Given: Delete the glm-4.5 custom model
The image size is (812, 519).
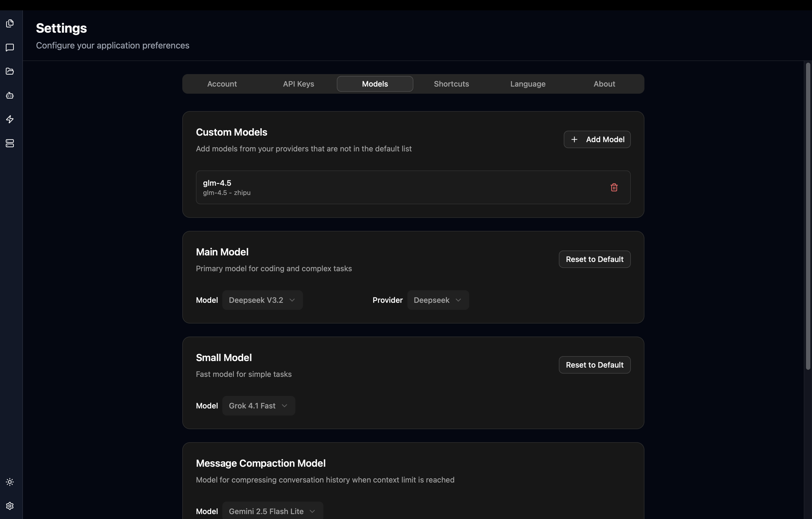Looking at the screenshot, I should 614,187.
